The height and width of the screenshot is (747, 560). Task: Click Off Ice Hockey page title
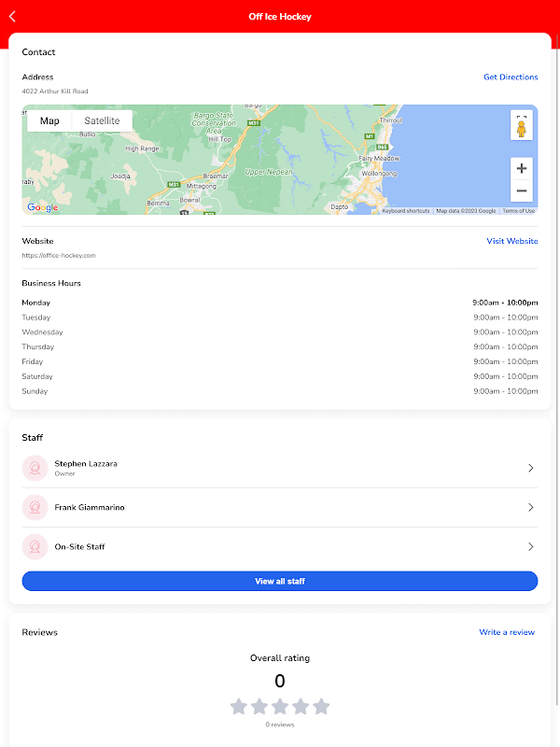point(280,17)
